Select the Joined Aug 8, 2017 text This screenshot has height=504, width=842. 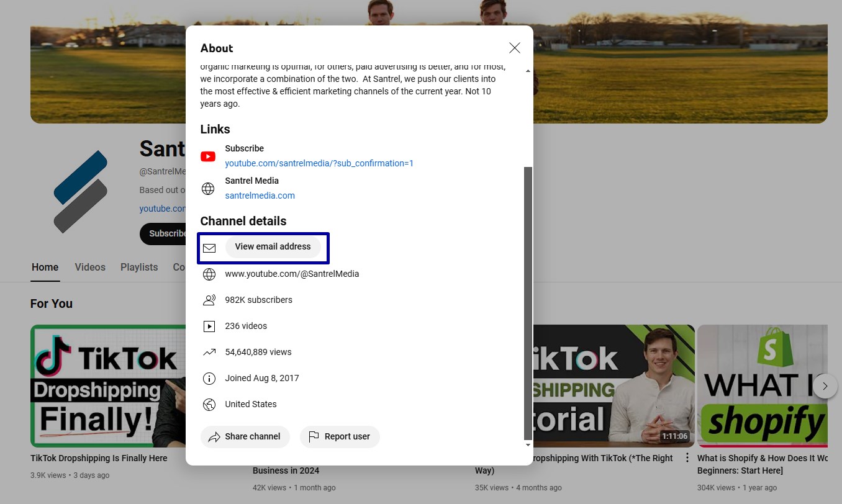262,378
